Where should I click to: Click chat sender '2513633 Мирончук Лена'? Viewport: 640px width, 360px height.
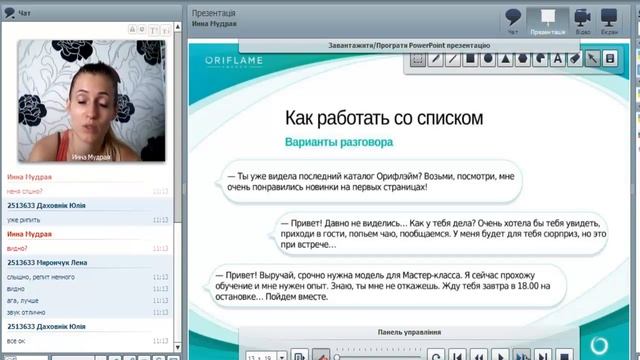47,262
